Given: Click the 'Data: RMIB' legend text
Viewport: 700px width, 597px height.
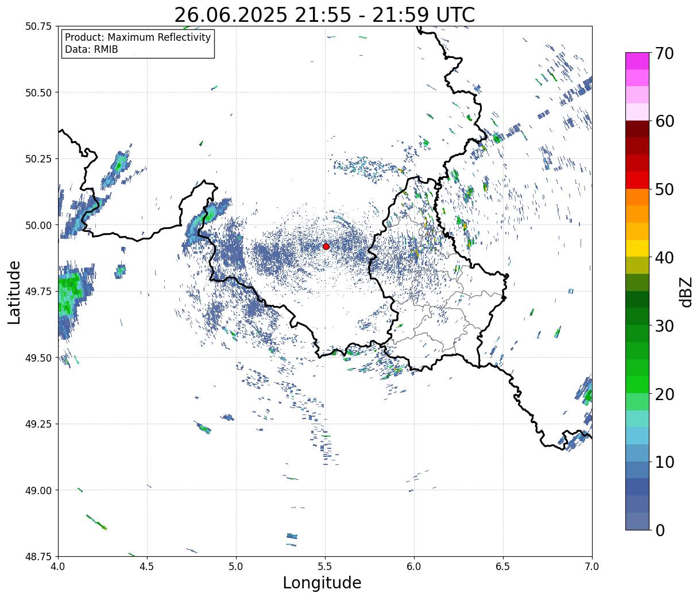Looking at the screenshot, I should [x=91, y=49].
